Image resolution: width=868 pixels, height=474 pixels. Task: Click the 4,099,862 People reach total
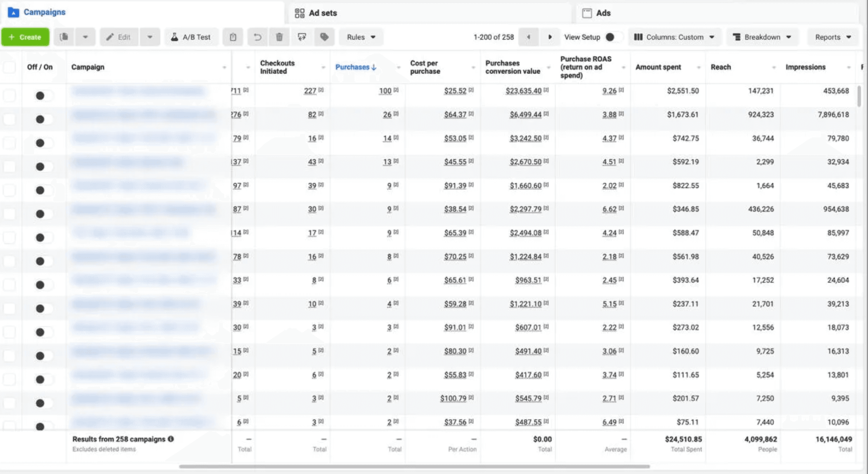pos(761,439)
